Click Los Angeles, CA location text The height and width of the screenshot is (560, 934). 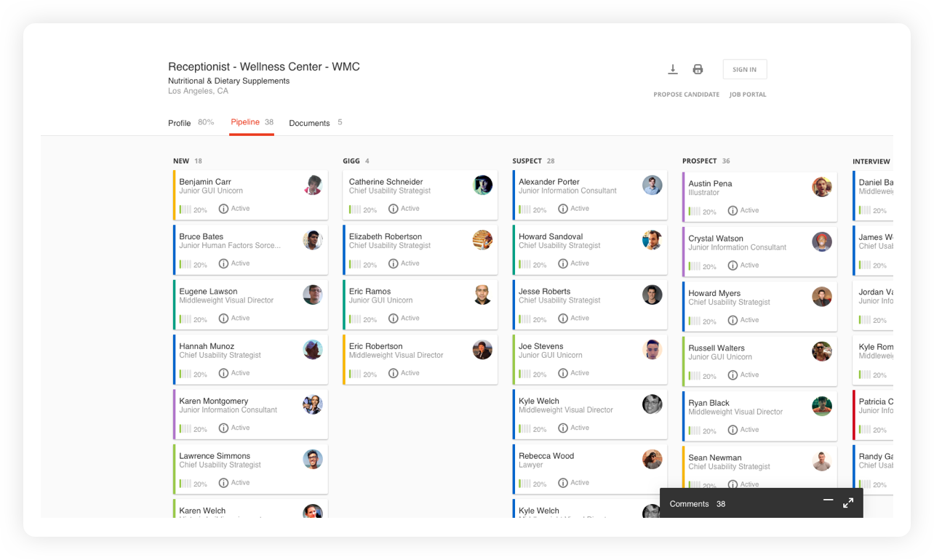coord(198,92)
